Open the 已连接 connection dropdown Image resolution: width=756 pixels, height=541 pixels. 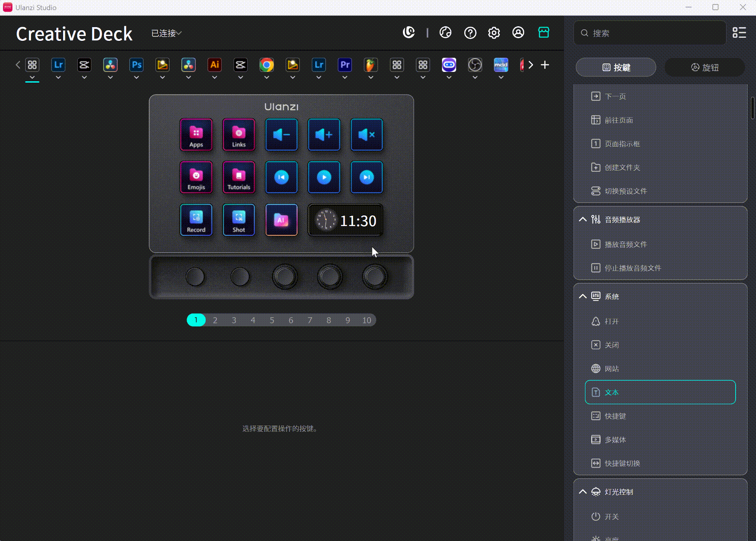coord(167,33)
